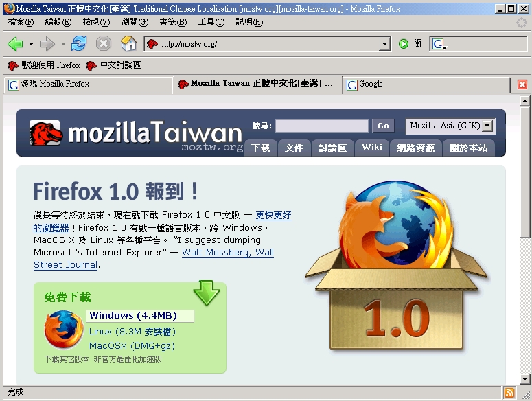Click the site favicon in the address bar
Image resolution: width=532 pixels, height=401 pixels.
[x=152, y=44]
